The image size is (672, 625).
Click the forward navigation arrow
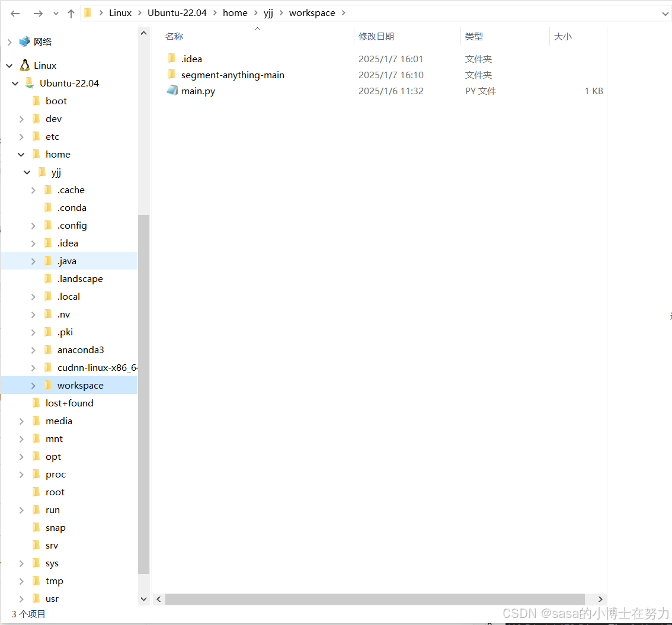coord(37,12)
